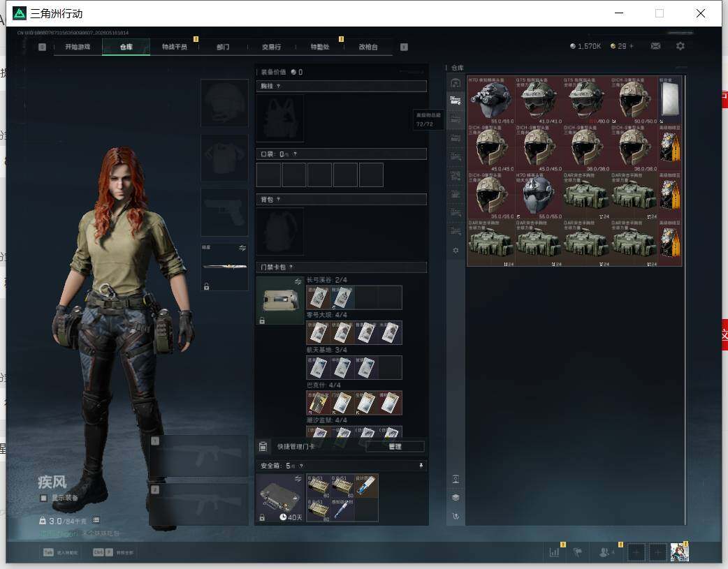
Task: Open the stats bar-chart icon in bottom bar
Action: [x=554, y=552]
